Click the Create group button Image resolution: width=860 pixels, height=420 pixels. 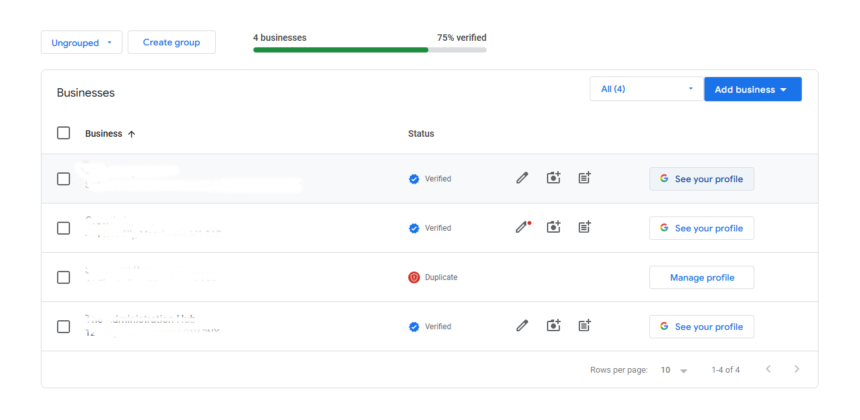(171, 42)
